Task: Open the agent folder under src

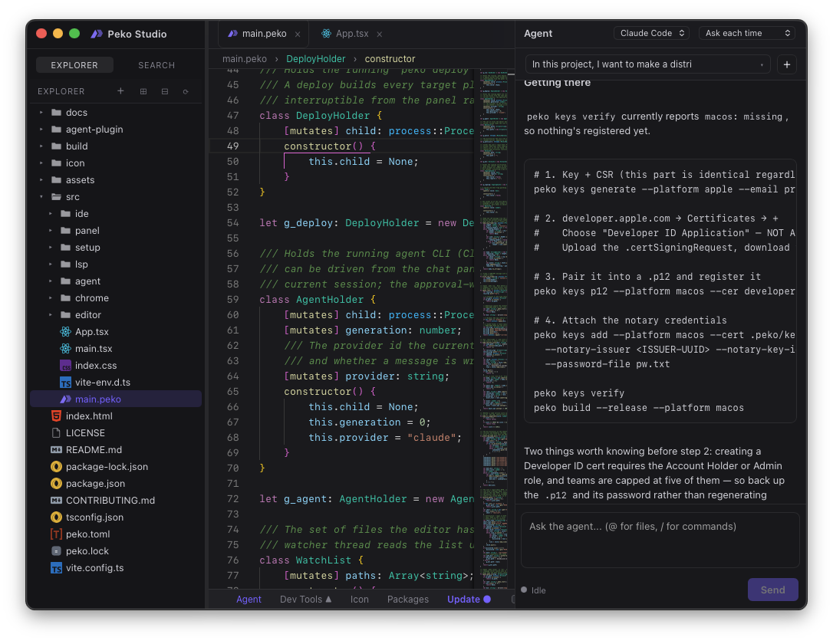Action: (x=87, y=281)
